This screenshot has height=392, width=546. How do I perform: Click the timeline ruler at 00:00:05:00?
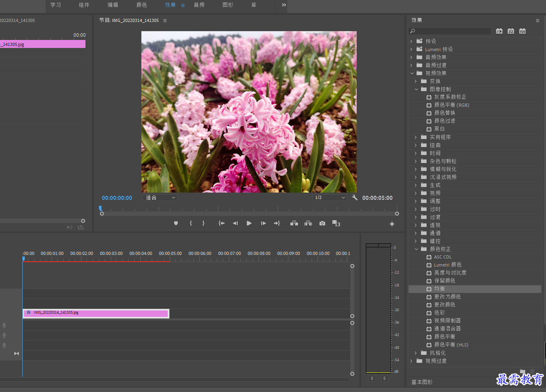(x=170, y=253)
